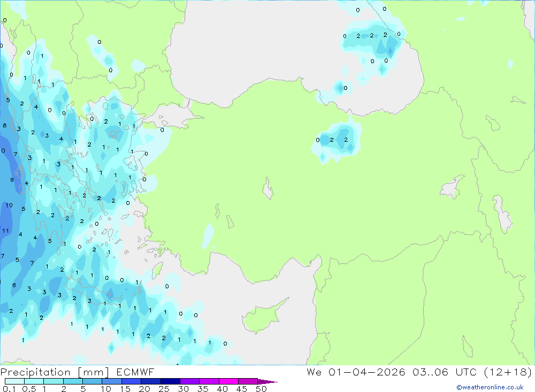The width and height of the screenshot is (535, 392).
Task: Click Lake Tuz in central Turkey
Action: pyautogui.click(x=267, y=188)
